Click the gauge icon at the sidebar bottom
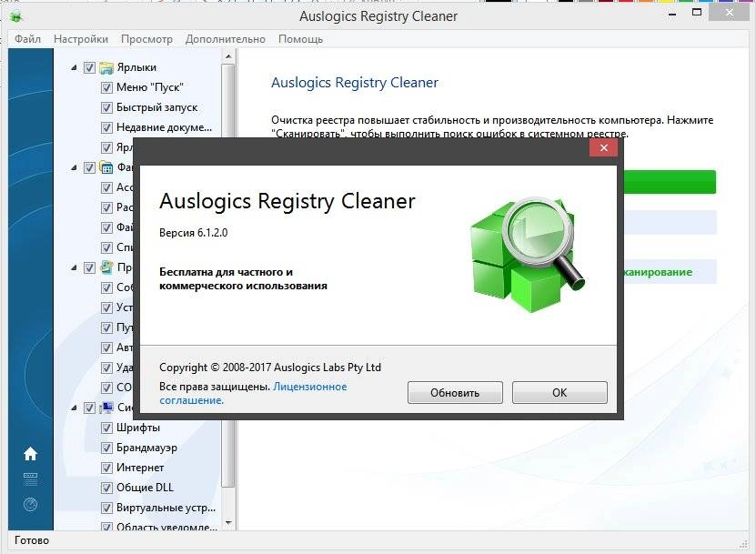 tap(30, 504)
